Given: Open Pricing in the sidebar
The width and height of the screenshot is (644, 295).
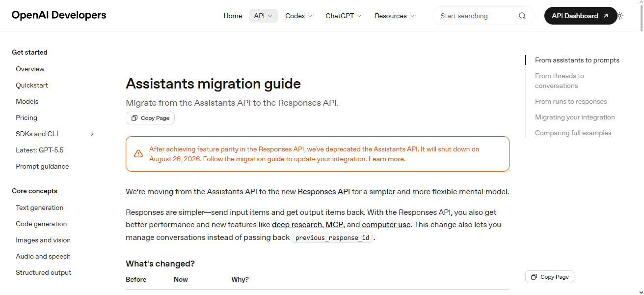Looking at the screenshot, I should pos(27,118).
